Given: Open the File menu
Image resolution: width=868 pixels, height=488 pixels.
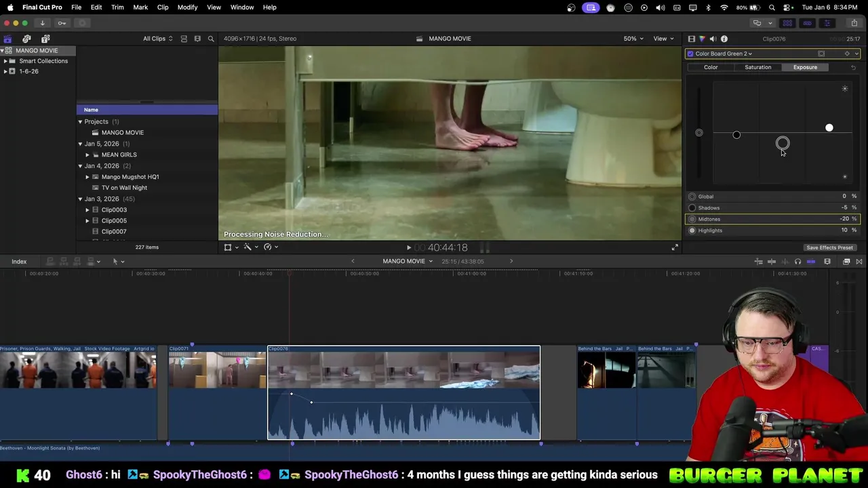Looking at the screenshot, I should pos(77,7).
